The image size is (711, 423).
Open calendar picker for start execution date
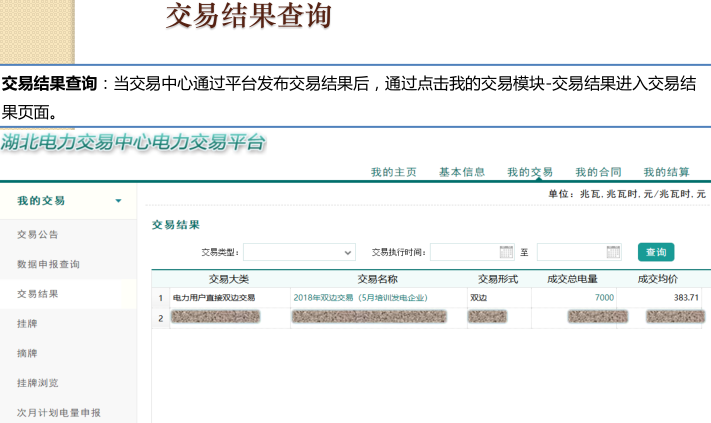coord(506,252)
